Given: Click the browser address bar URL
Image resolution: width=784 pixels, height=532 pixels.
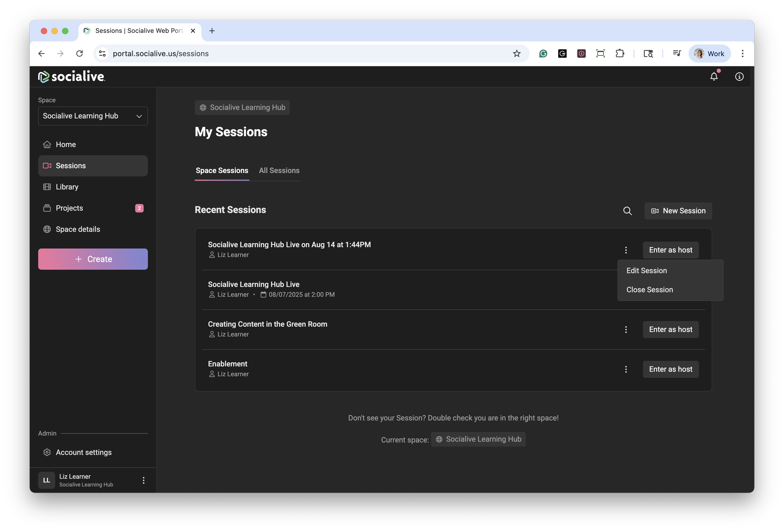Looking at the screenshot, I should pos(161,54).
